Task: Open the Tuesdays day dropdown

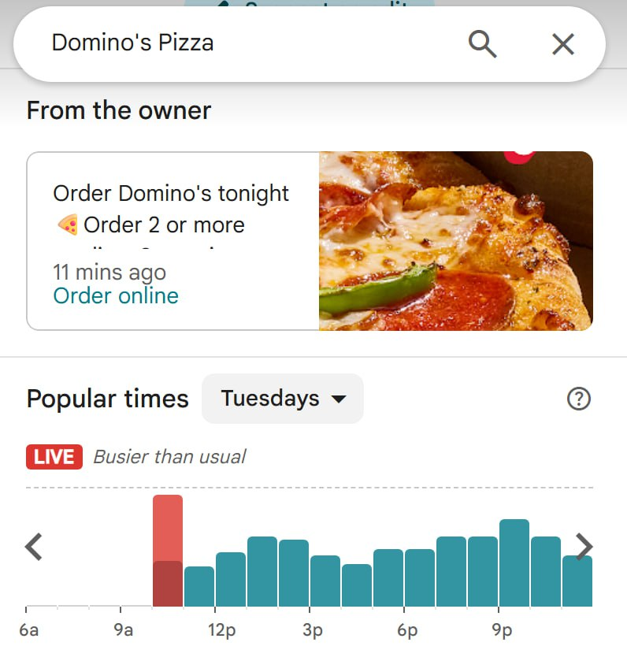Action: coord(283,399)
